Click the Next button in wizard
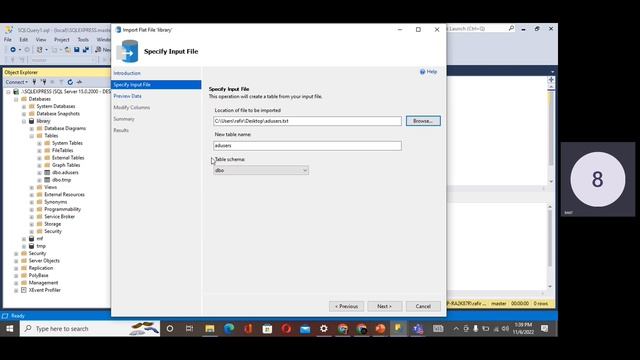This screenshot has height=360, width=640. (x=384, y=306)
